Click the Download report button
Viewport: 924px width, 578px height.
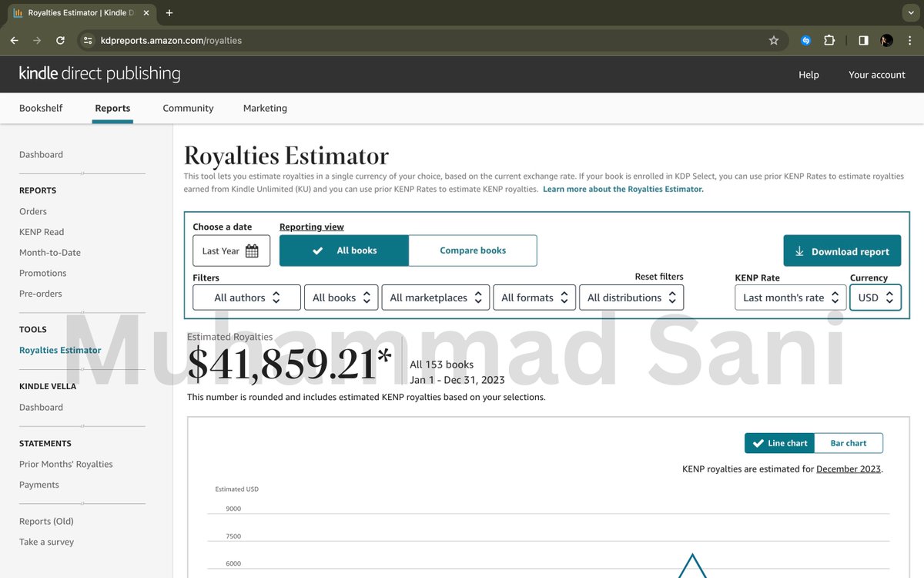point(842,251)
